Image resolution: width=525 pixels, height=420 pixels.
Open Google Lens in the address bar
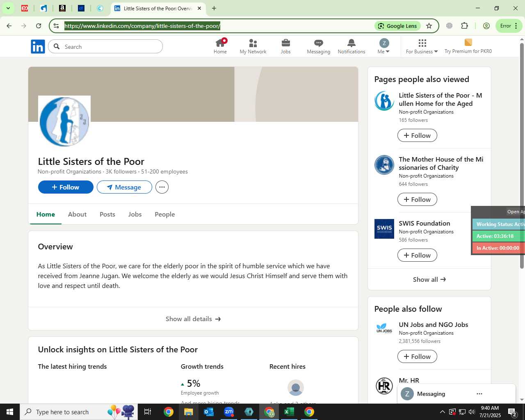tap(397, 26)
